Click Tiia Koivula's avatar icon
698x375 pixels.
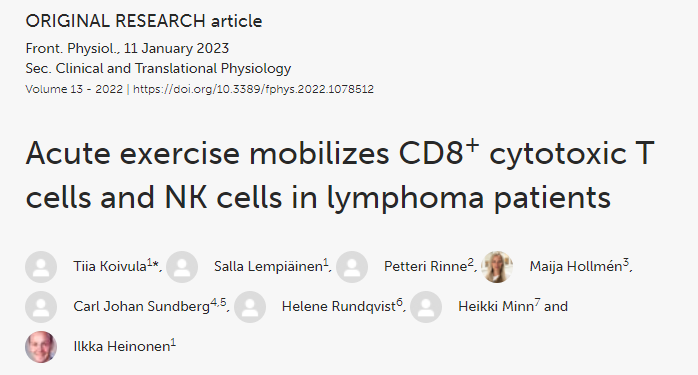[x=41, y=267]
